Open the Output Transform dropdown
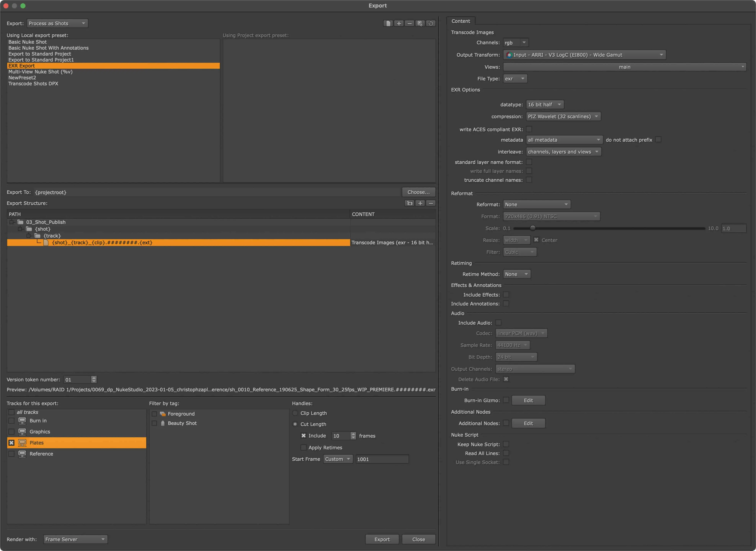This screenshot has height=551, width=756. (x=584, y=55)
